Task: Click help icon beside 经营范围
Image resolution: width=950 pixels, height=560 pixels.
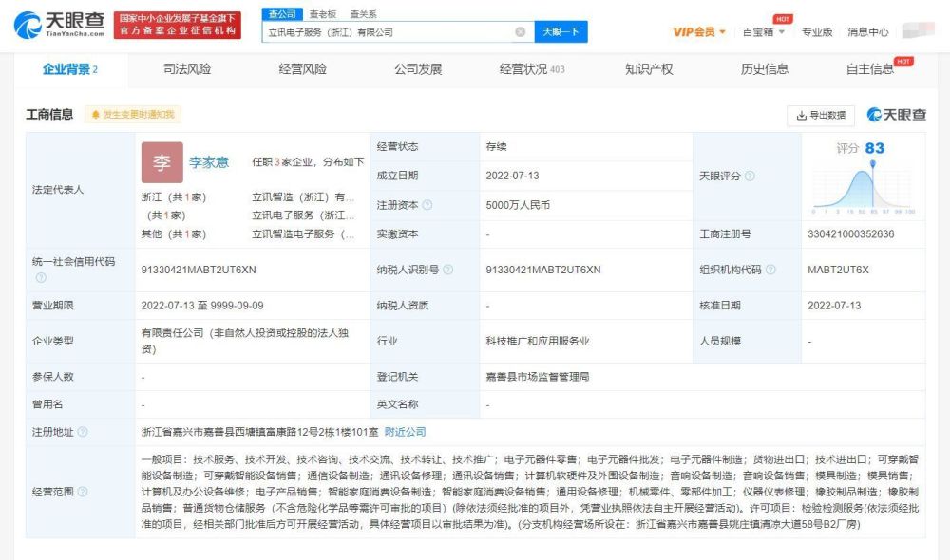Action: point(83,492)
